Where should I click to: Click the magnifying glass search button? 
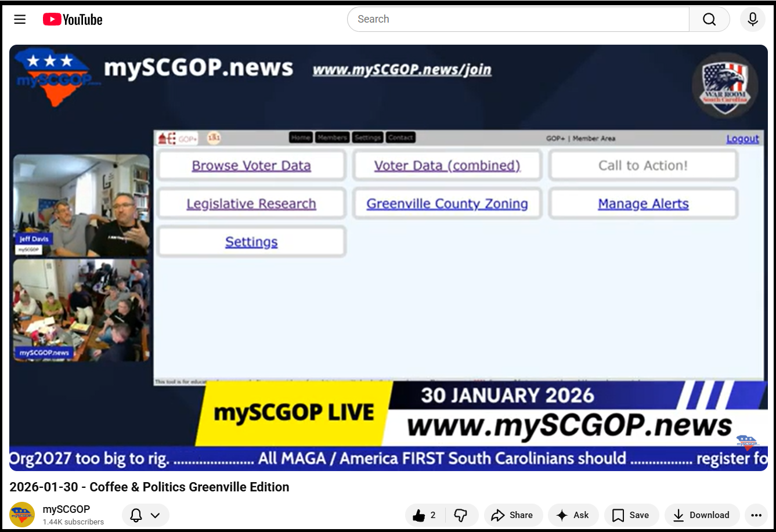pos(709,19)
